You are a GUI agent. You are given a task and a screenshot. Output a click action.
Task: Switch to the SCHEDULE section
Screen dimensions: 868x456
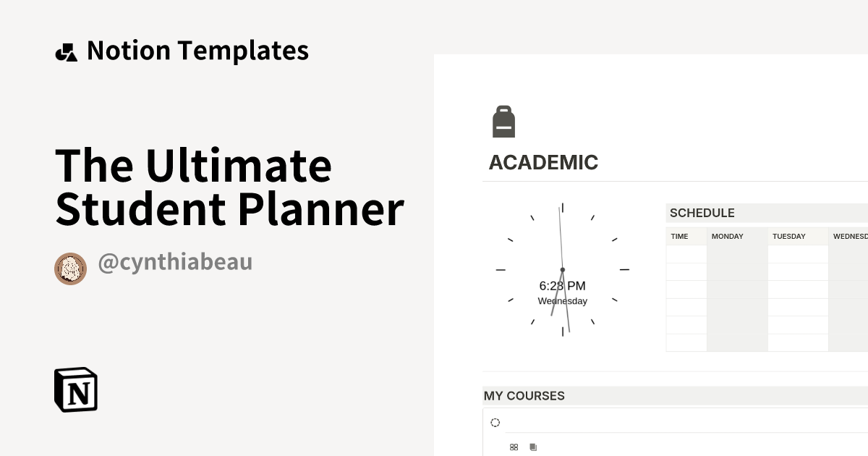coord(702,213)
